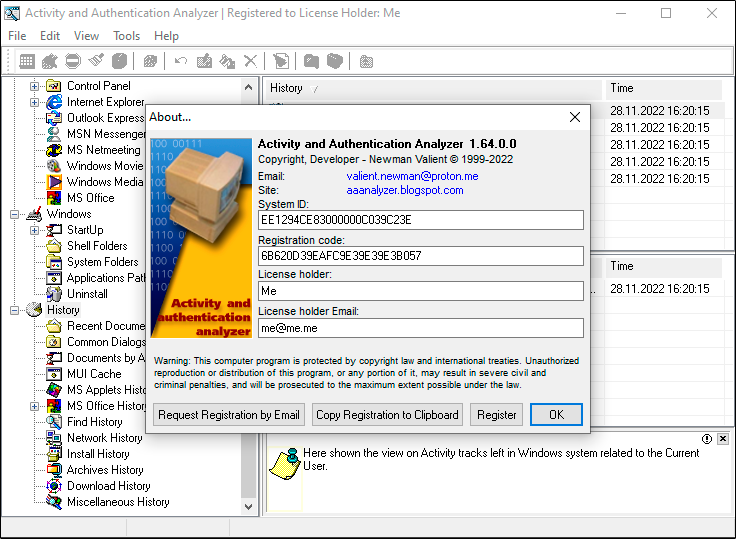Close the hint panel with its X

(x=723, y=439)
